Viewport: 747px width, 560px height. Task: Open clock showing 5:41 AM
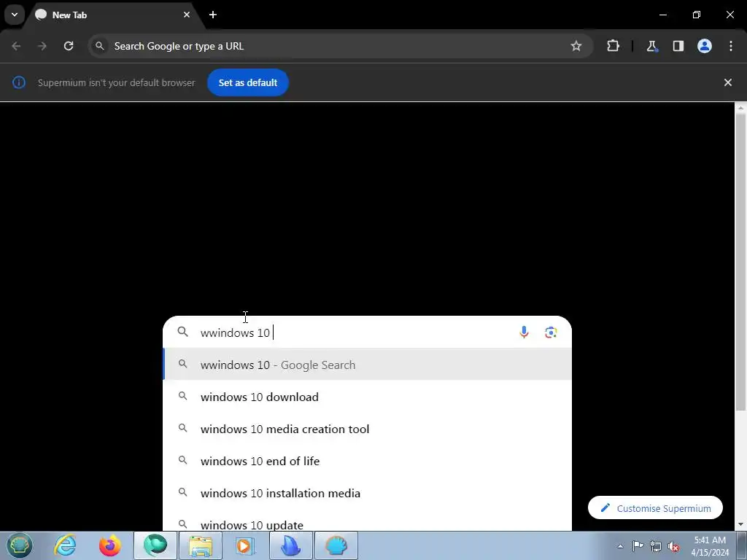tap(709, 546)
